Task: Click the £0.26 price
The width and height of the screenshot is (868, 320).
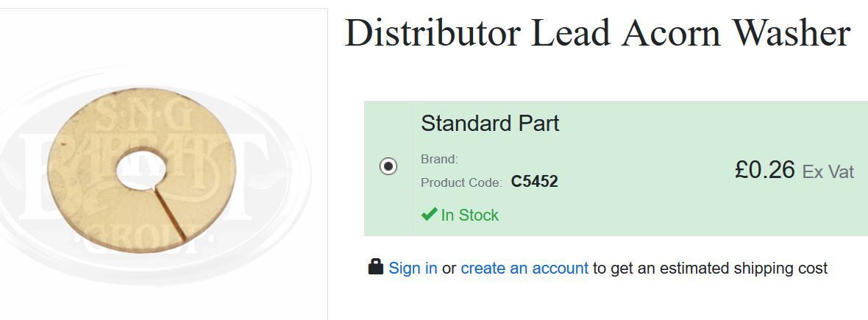Action: click(x=765, y=169)
